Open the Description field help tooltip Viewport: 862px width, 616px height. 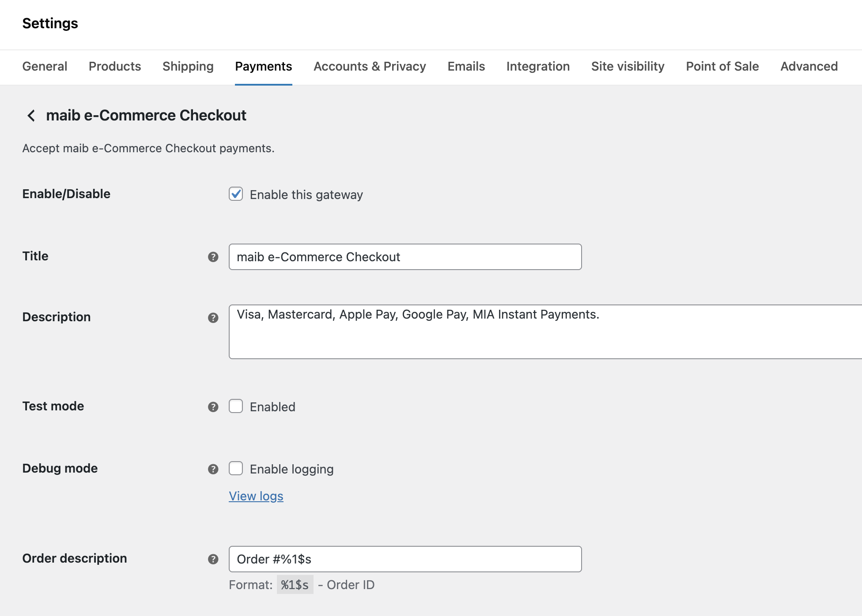(x=214, y=317)
